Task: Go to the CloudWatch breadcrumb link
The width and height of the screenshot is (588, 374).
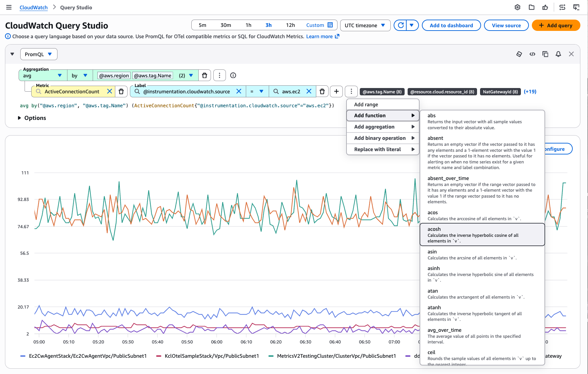Action: tap(34, 7)
